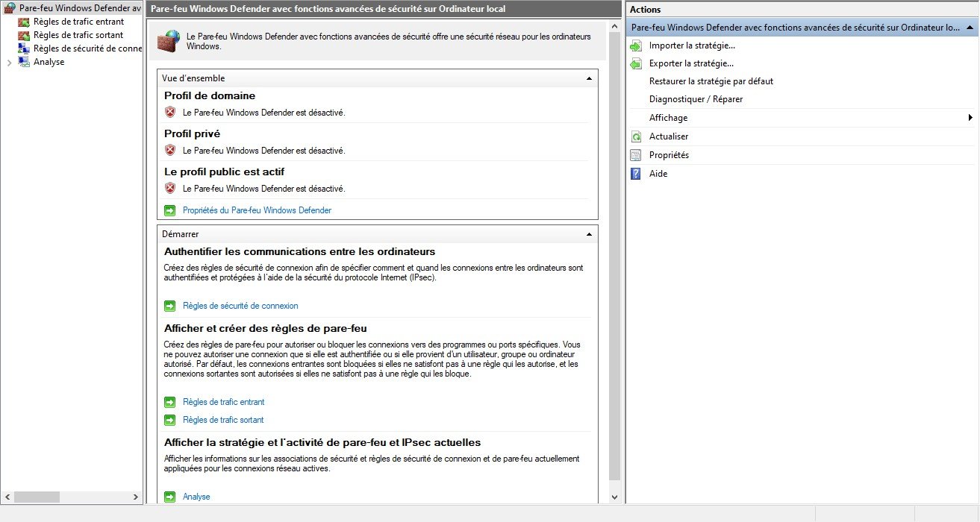Screen dimensions: 980x522
Task: Open Règles de sécurité de connexion link
Action: 240,306
